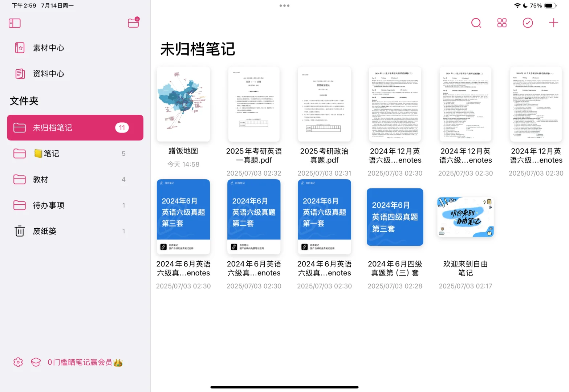Viewport: 569px width, 392px height.
Task: Switch note layout using the grid icon
Action: tap(502, 23)
